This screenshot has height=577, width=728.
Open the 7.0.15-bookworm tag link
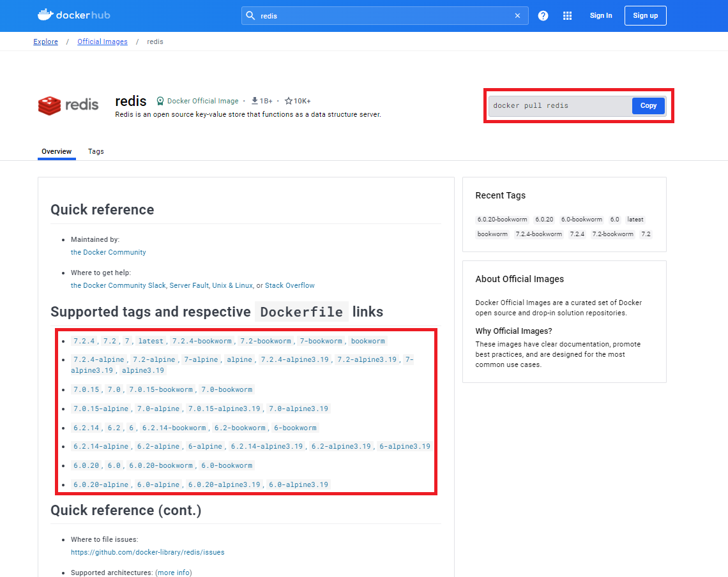click(x=161, y=390)
